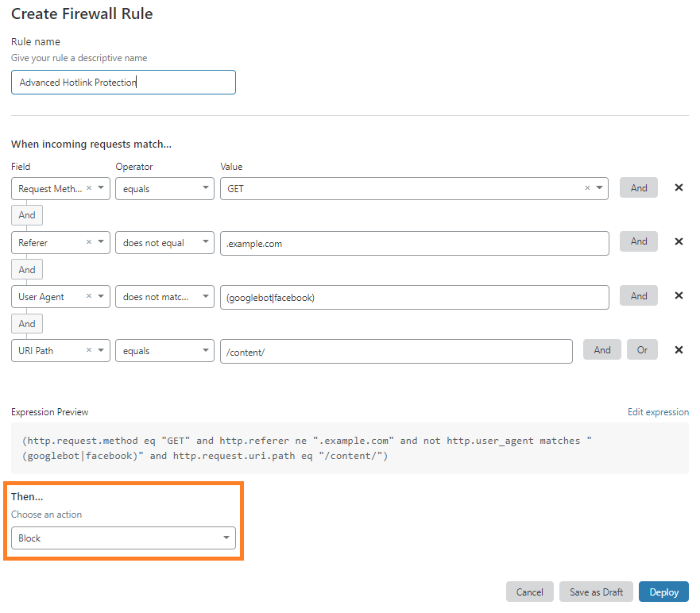Click the Save as Draft button

[596, 592]
